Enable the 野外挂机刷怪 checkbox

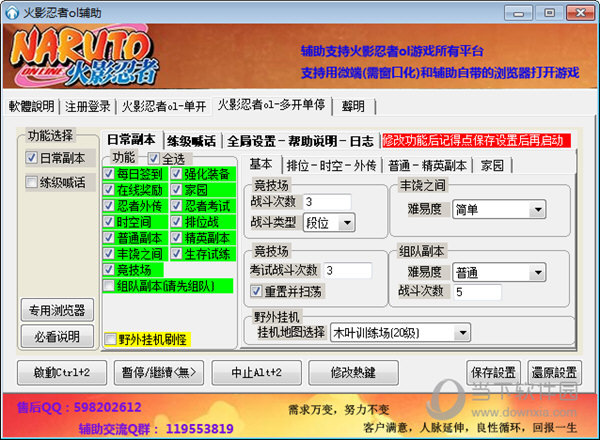[x=111, y=339]
